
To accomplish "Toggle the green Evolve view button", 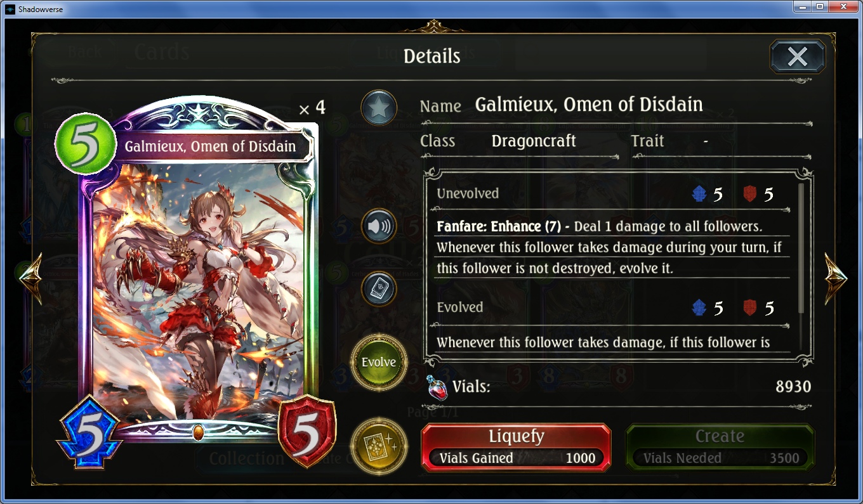I will pos(379,363).
